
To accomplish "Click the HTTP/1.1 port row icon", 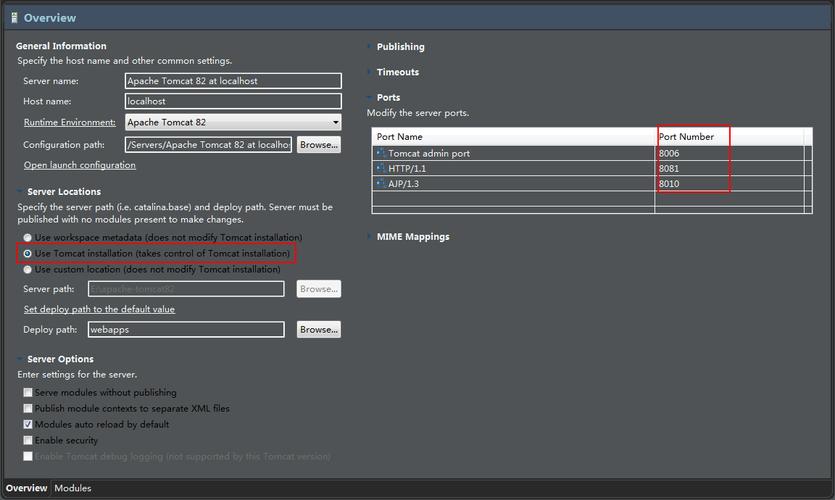I will [x=381, y=168].
